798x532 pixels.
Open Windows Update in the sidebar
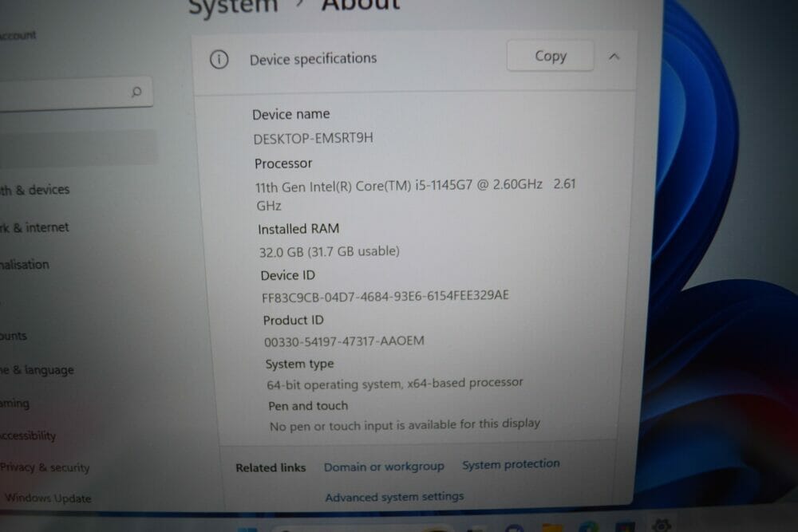(48, 498)
